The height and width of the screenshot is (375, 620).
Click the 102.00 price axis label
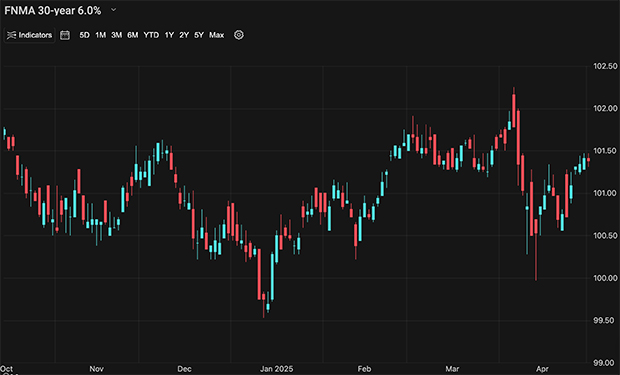605,108
